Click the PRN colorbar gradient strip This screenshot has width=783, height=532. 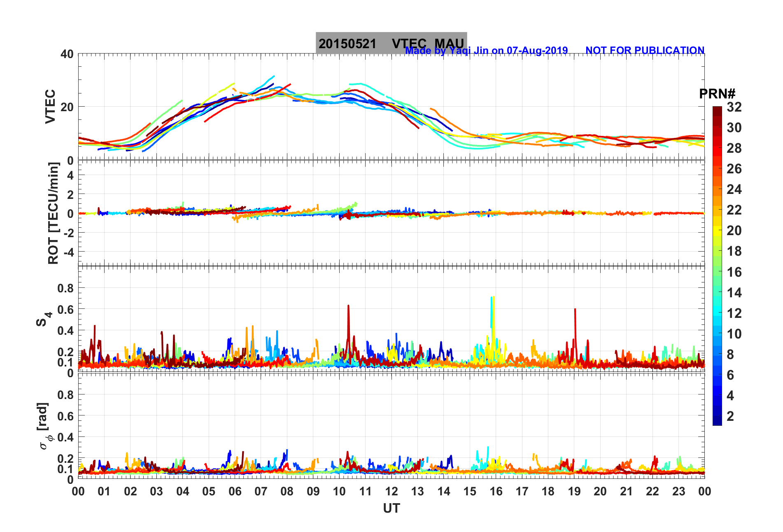point(717,266)
